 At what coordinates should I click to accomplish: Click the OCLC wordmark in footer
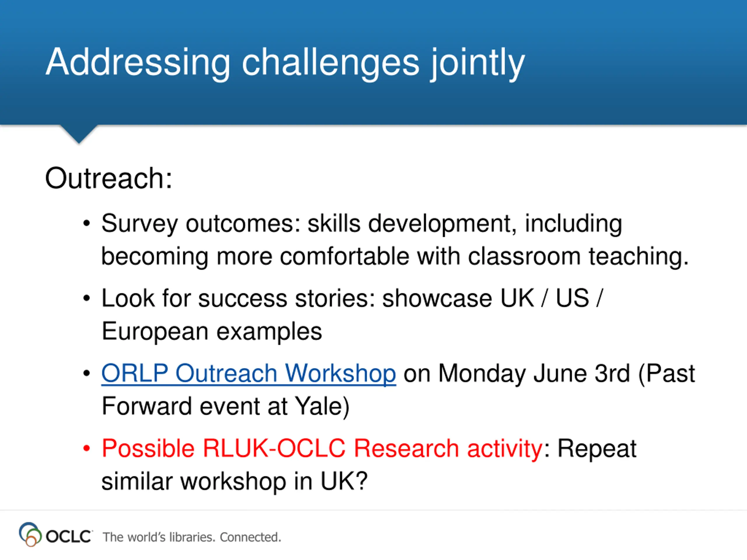pos(69,537)
